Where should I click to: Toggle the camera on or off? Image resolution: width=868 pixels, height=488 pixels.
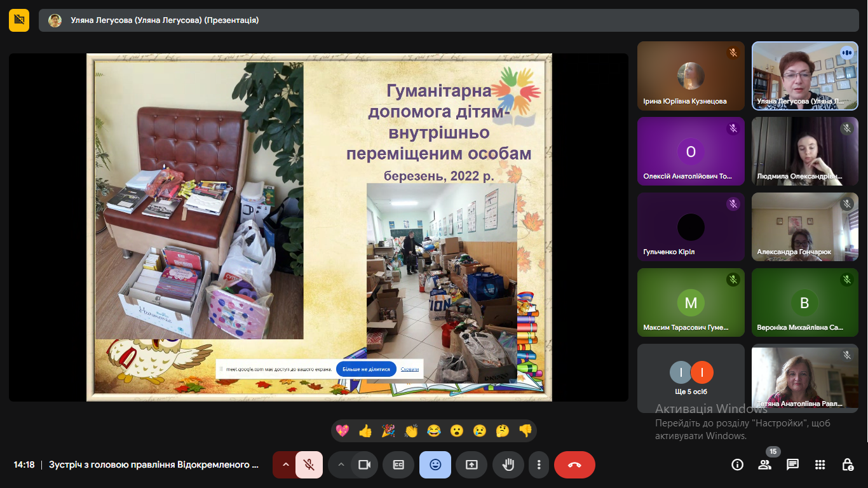click(x=364, y=464)
